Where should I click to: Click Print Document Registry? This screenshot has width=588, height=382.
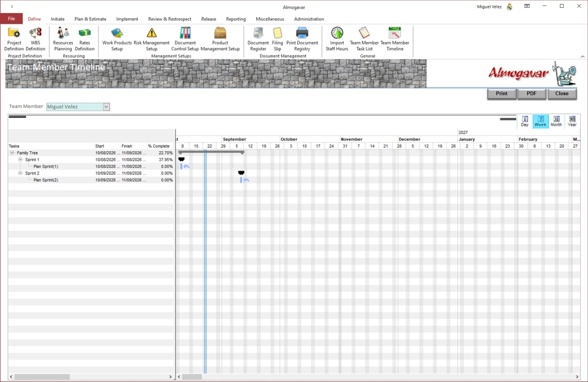point(302,39)
